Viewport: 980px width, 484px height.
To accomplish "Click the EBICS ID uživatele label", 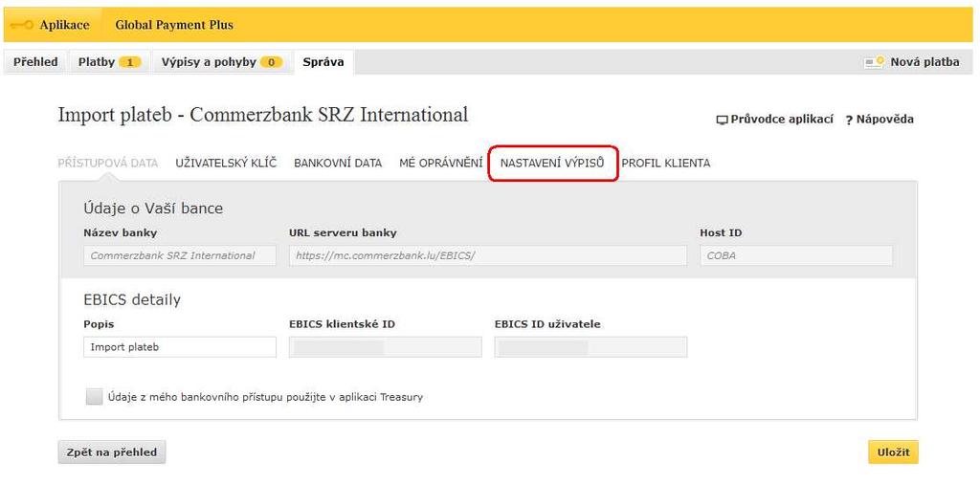I will [547, 324].
